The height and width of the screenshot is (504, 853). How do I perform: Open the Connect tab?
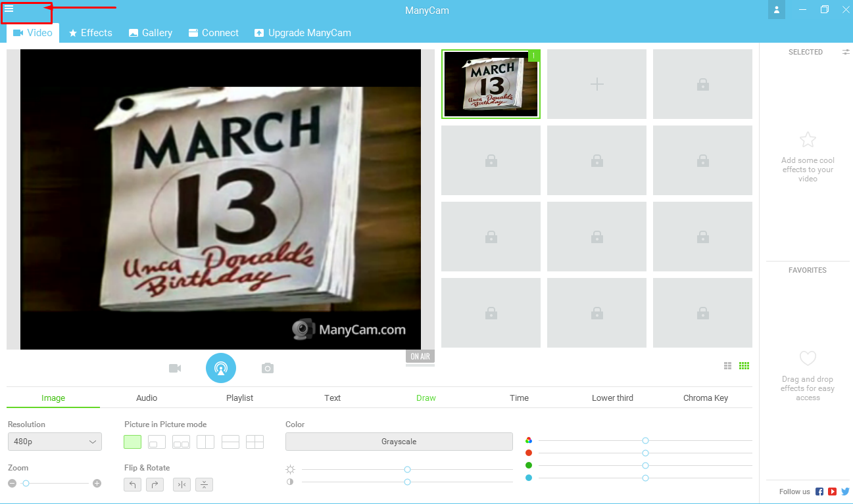pyautogui.click(x=214, y=33)
